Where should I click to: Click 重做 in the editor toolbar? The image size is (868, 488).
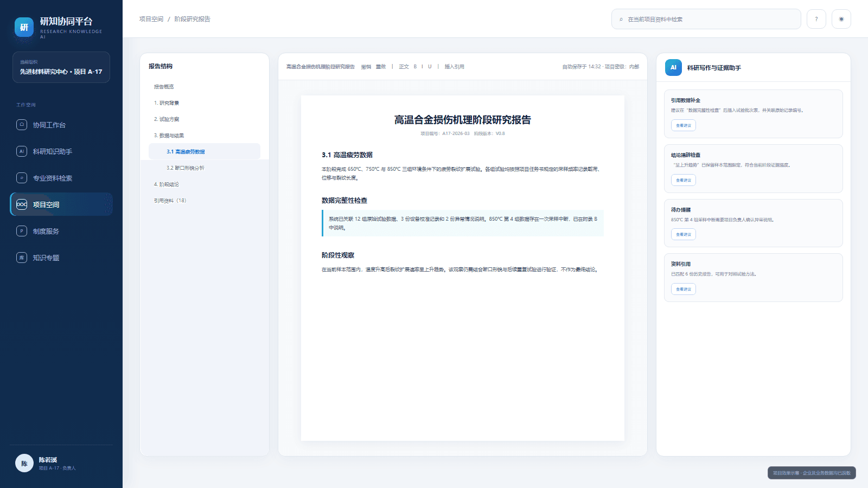pyautogui.click(x=381, y=67)
